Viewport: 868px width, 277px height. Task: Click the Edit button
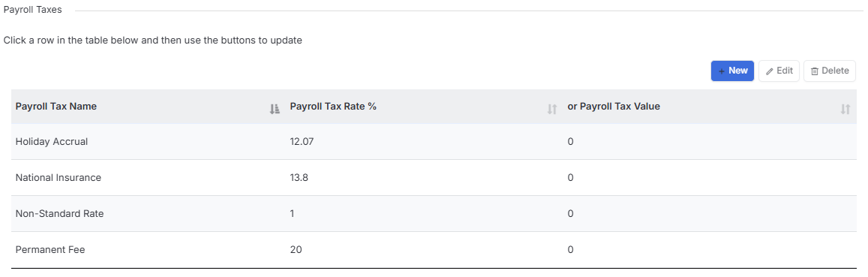(x=779, y=71)
